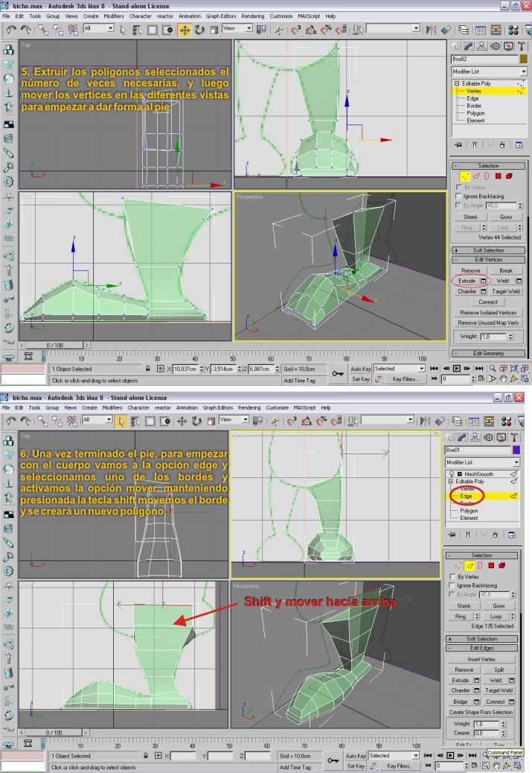
Task: Open Display panel tab in lower window
Action: [501, 437]
